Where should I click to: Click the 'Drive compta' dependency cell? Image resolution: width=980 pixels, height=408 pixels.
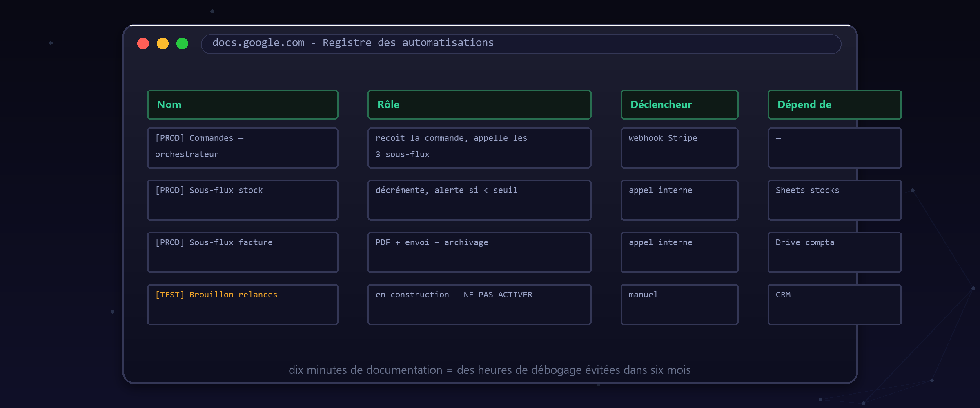pyautogui.click(x=835, y=252)
